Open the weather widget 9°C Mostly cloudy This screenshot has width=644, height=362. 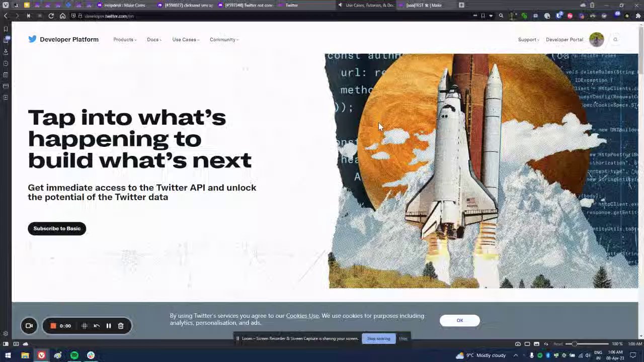tap(481, 355)
